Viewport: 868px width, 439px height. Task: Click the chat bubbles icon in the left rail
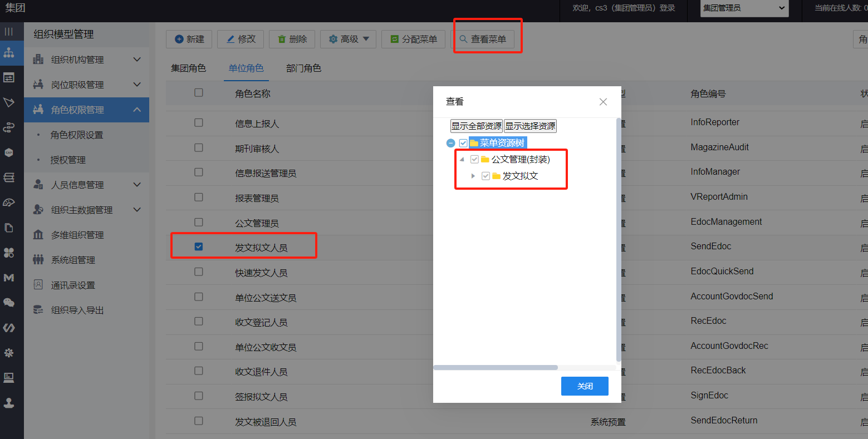pyautogui.click(x=9, y=303)
